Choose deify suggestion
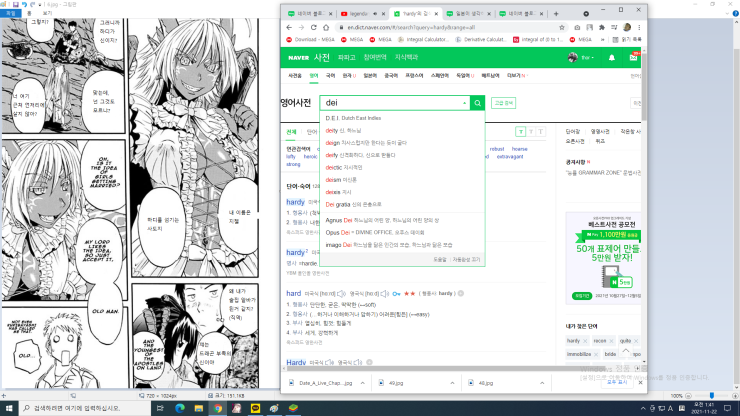The width and height of the screenshot is (740, 416). pos(403,155)
